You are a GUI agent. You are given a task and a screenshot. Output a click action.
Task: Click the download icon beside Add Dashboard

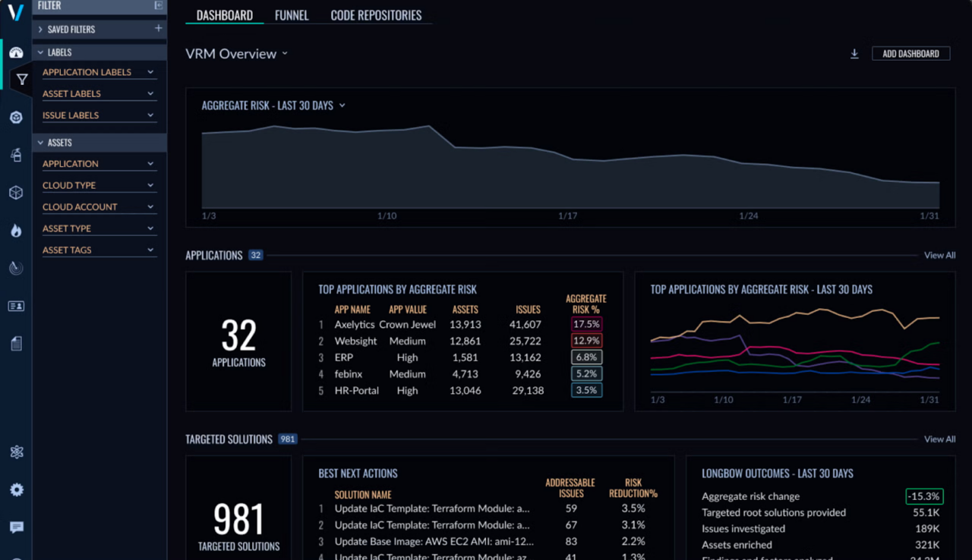pos(854,54)
